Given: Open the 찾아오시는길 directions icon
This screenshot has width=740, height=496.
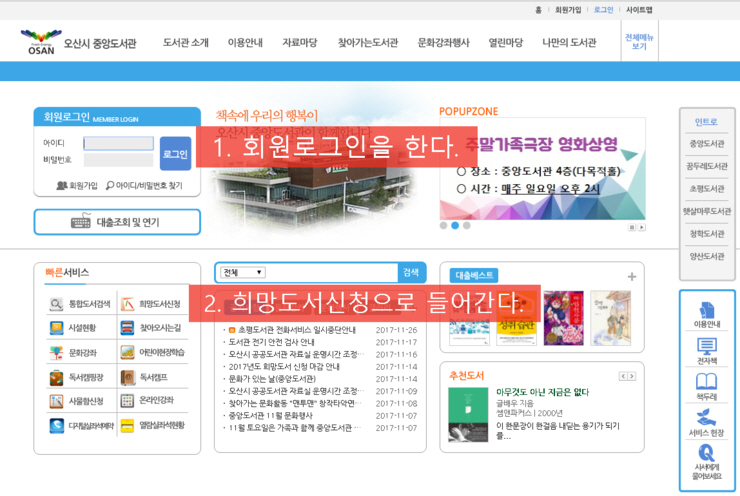Looking at the screenshot, I should point(128,328).
